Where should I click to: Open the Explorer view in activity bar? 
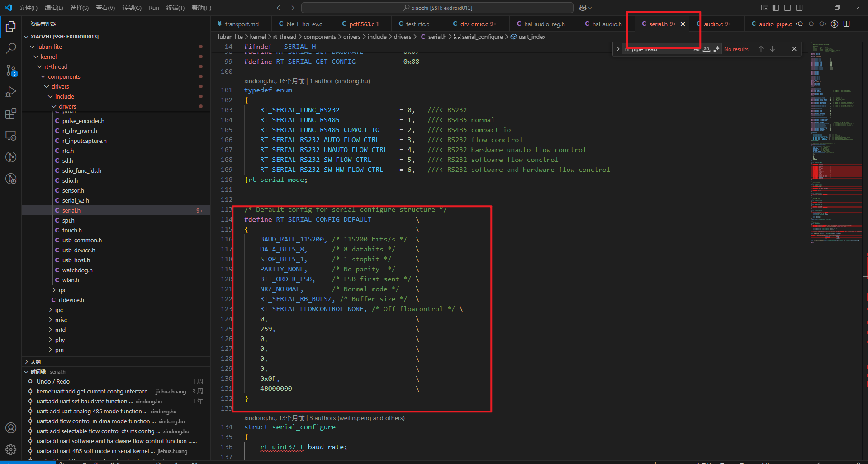pyautogui.click(x=11, y=27)
